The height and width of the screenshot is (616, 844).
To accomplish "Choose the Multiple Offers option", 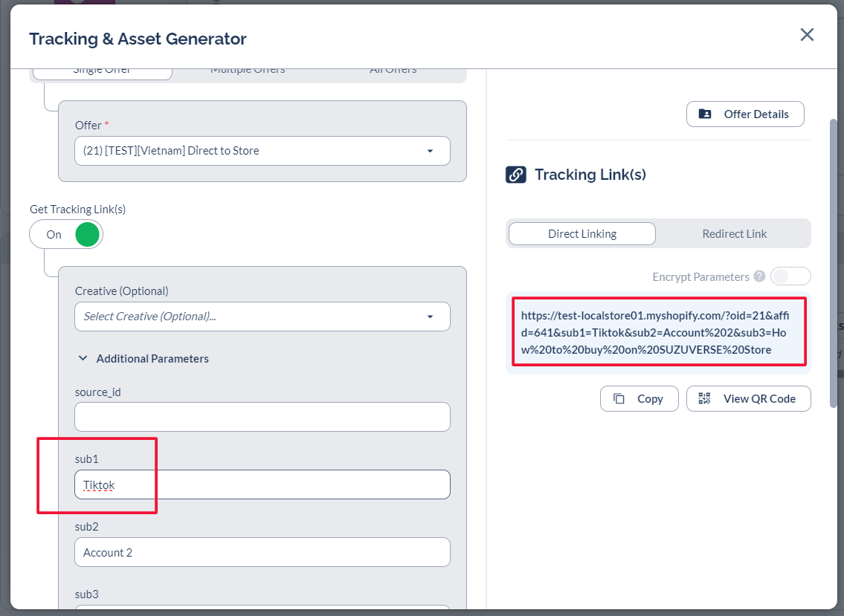I will pyautogui.click(x=248, y=71).
